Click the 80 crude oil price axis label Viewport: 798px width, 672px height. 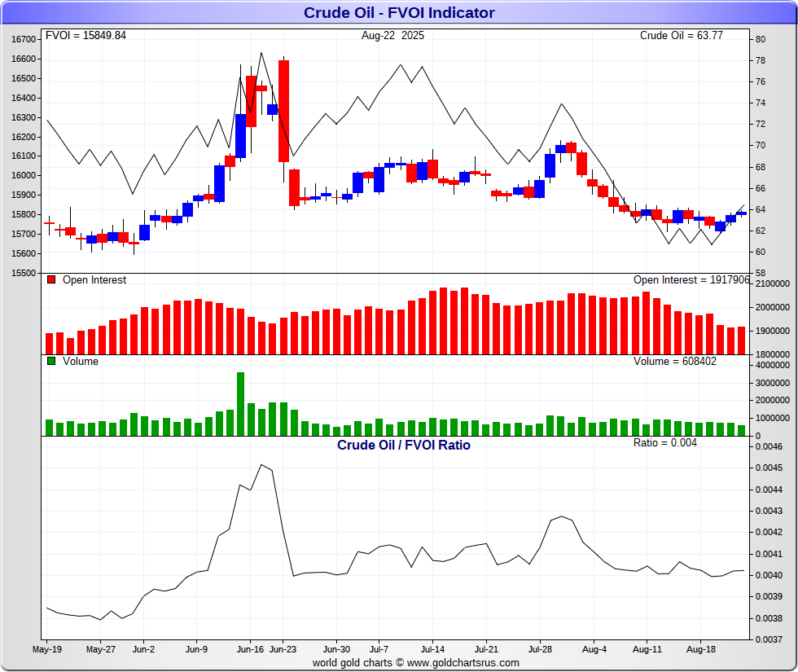click(761, 40)
